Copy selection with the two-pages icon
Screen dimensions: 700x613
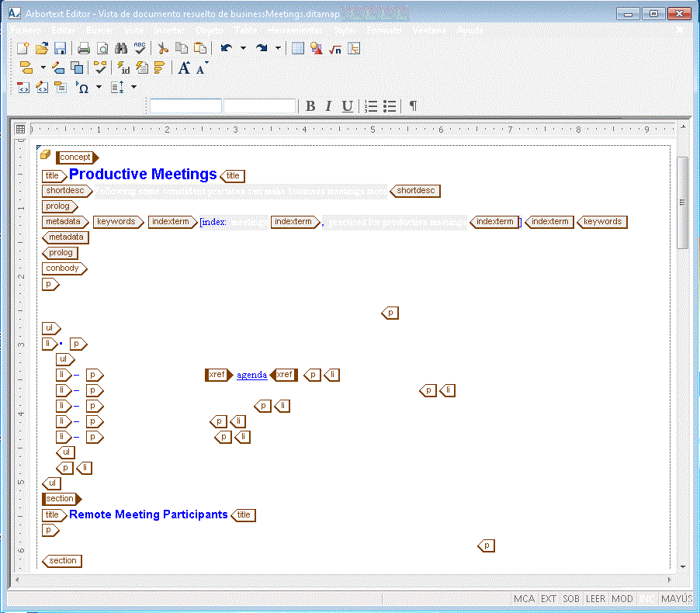coord(182,48)
